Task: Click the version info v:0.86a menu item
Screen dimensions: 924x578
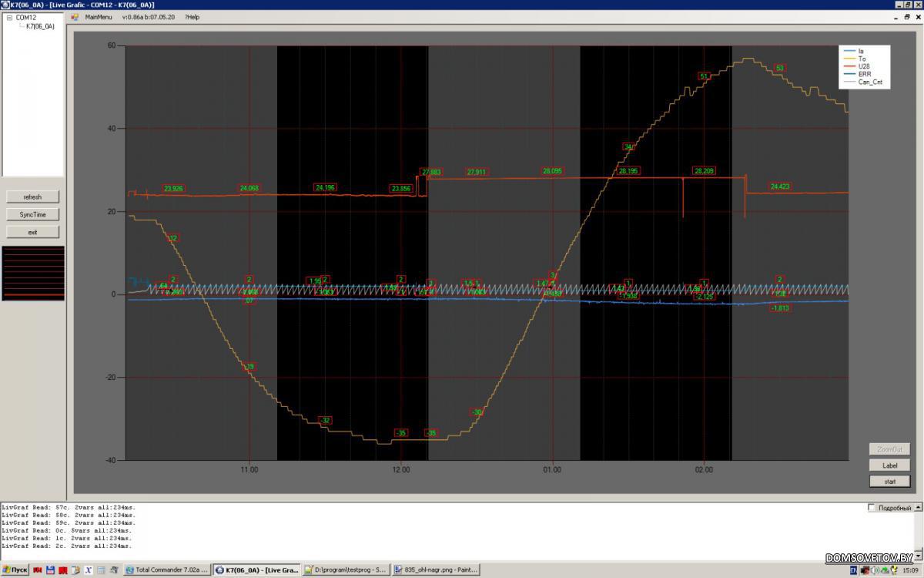Action: 148,17
